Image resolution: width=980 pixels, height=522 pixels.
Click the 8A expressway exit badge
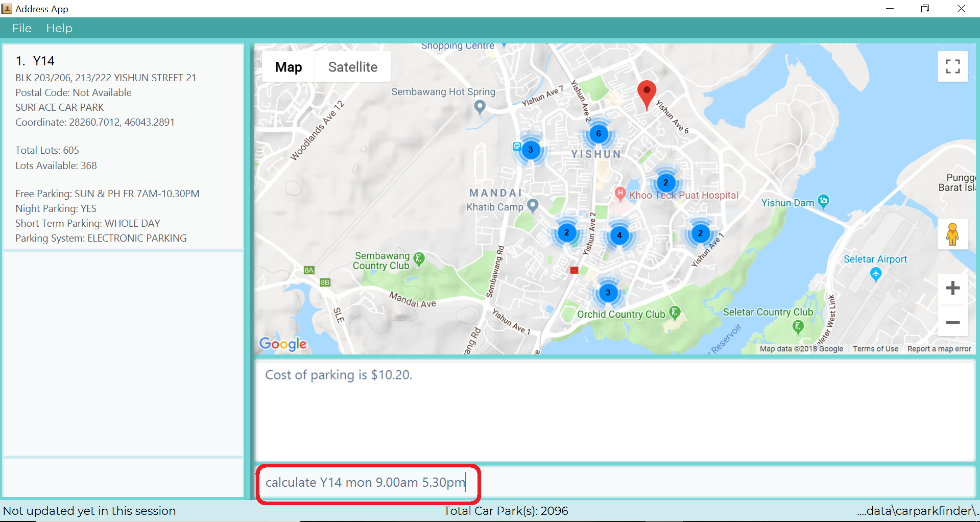tap(309, 270)
